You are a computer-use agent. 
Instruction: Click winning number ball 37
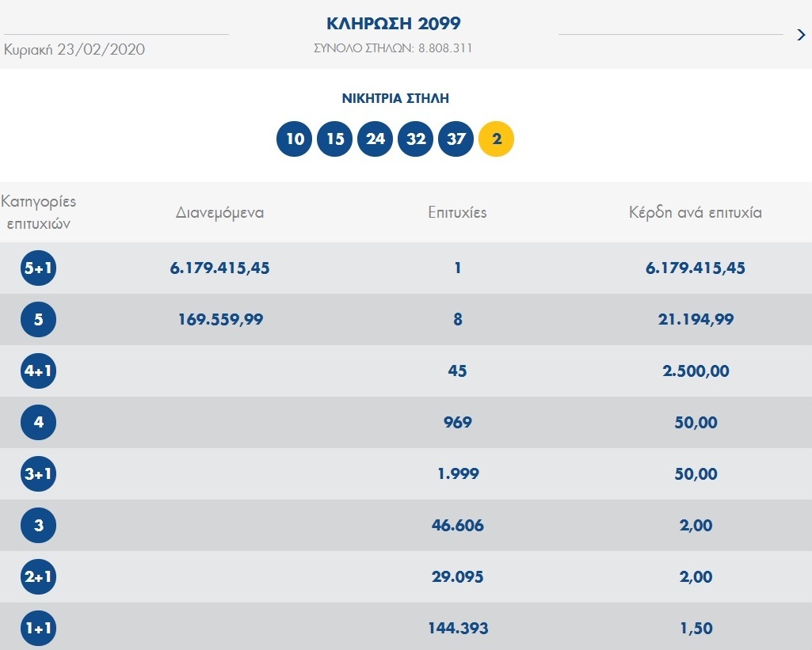click(456, 139)
